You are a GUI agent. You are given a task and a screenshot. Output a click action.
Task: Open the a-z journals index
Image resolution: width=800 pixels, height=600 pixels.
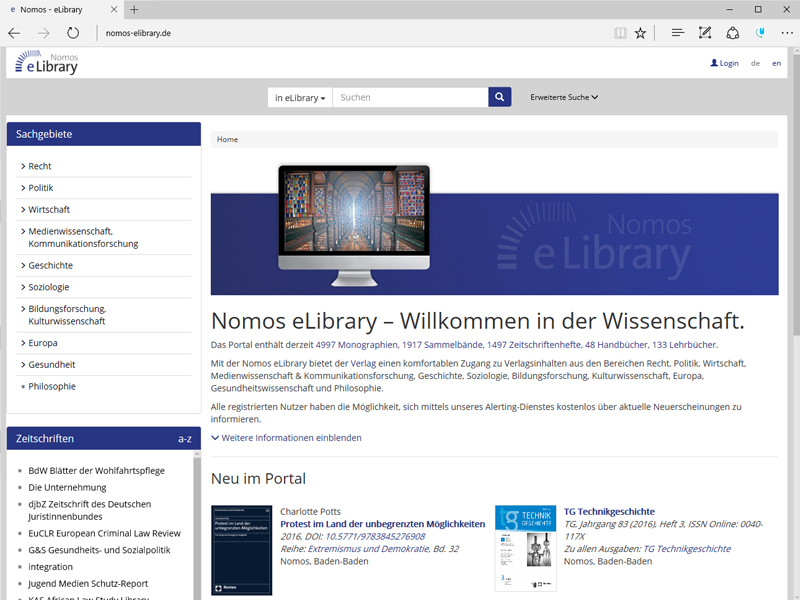tap(185, 439)
